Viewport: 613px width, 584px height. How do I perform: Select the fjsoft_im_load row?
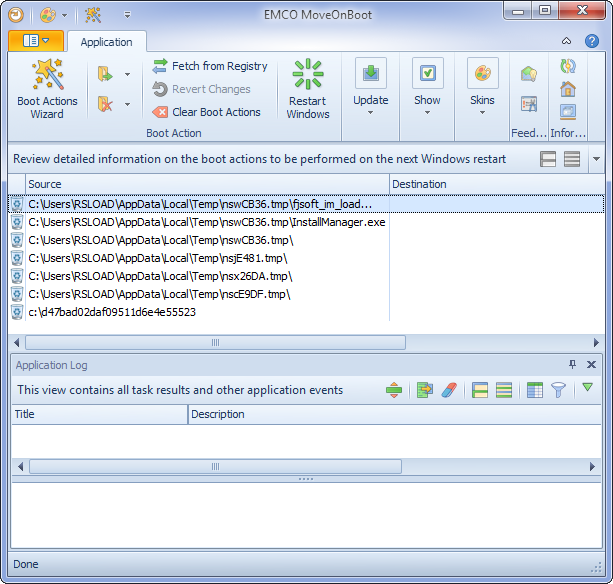(x=306, y=204)
